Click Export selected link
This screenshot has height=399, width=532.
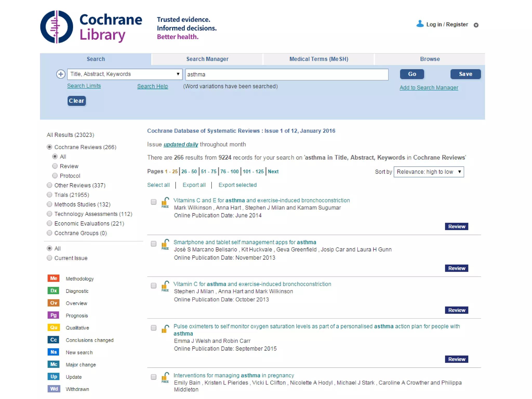click(x=237, y=185)
